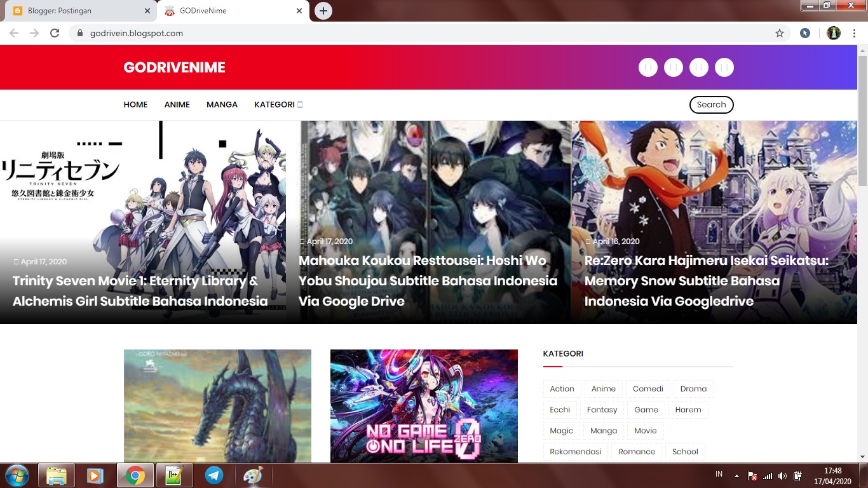The width and height of the screenshot is (868, 488).
Task: Reload the page with the refresh icon
Action: 55,32
